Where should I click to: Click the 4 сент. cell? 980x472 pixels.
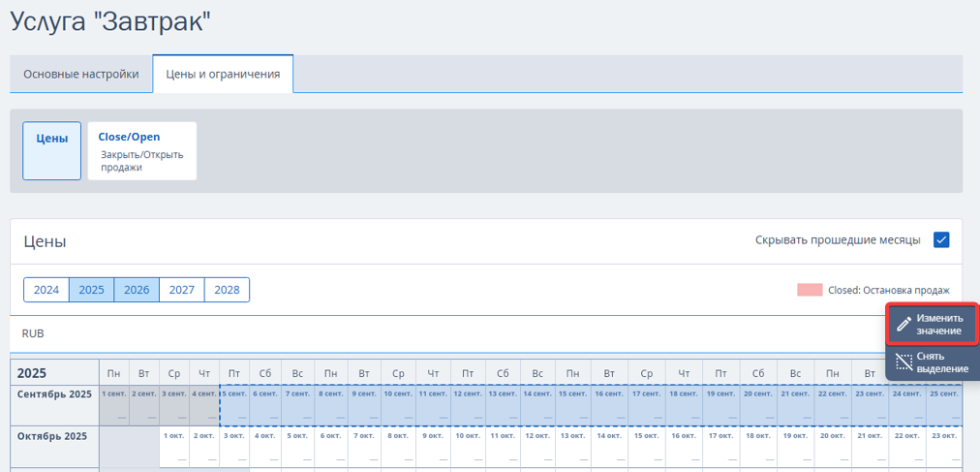pos(204,406)
